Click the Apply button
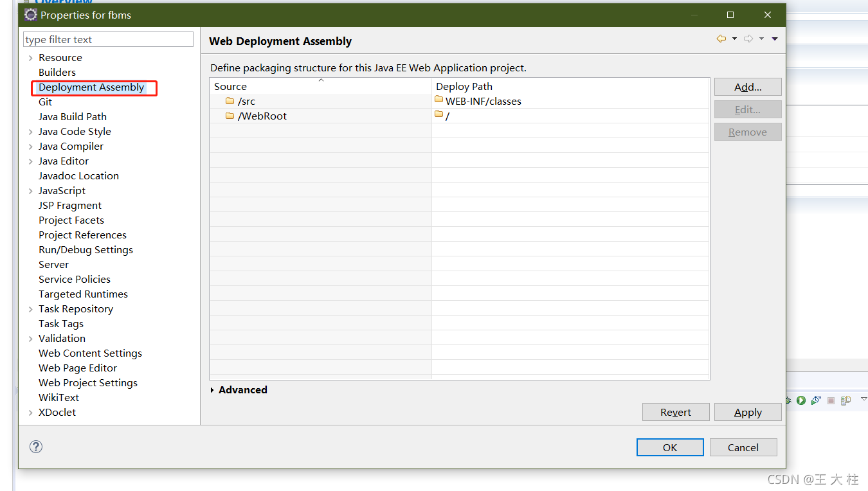868x491 pixels. point(748,412)
